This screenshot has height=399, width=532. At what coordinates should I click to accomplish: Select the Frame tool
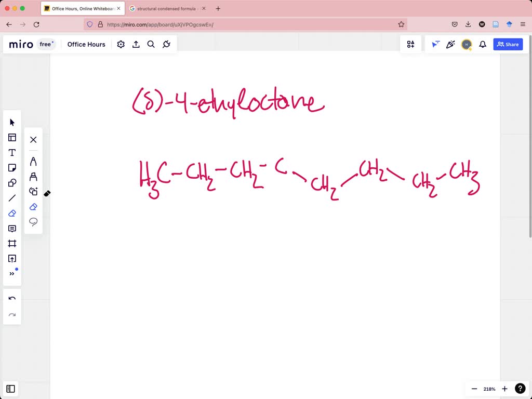12,243
